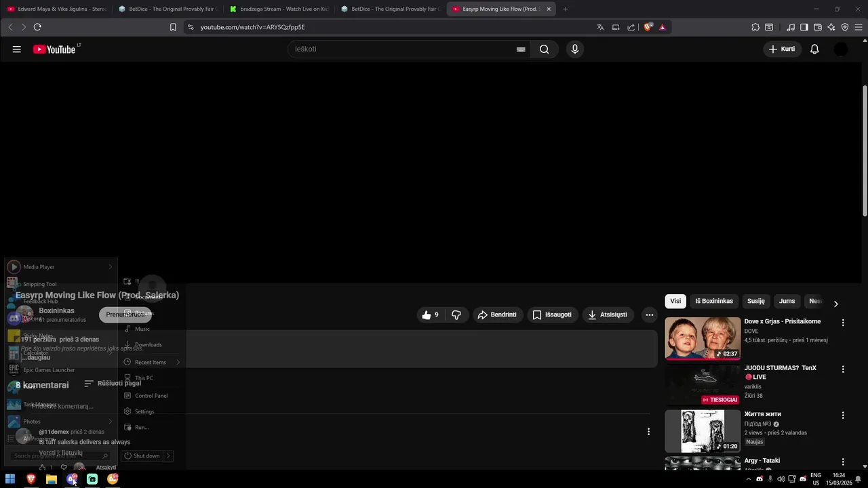Viewport: 868px width, 488px height.
Task: Open Dove x Grjas video thumbnail
Action: click(703, 338)
